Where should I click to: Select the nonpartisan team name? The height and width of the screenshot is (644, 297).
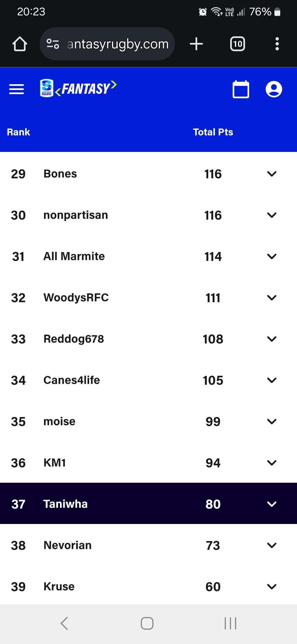[x=76, y=215]
